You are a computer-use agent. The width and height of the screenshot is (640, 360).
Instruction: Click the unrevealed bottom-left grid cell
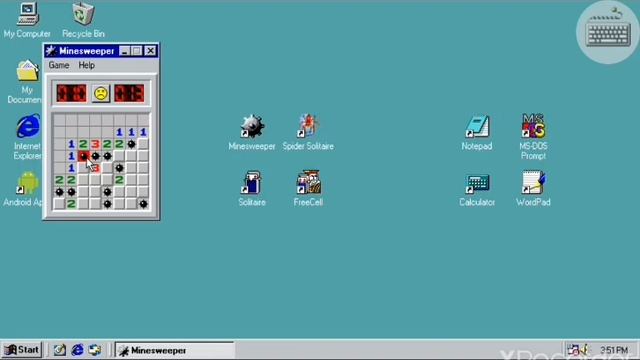click(x=59, y=204)
